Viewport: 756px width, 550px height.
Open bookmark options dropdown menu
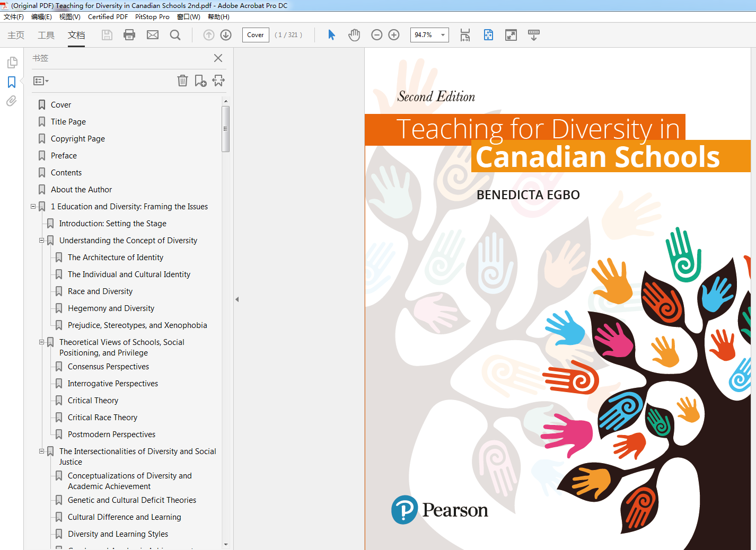41,81
